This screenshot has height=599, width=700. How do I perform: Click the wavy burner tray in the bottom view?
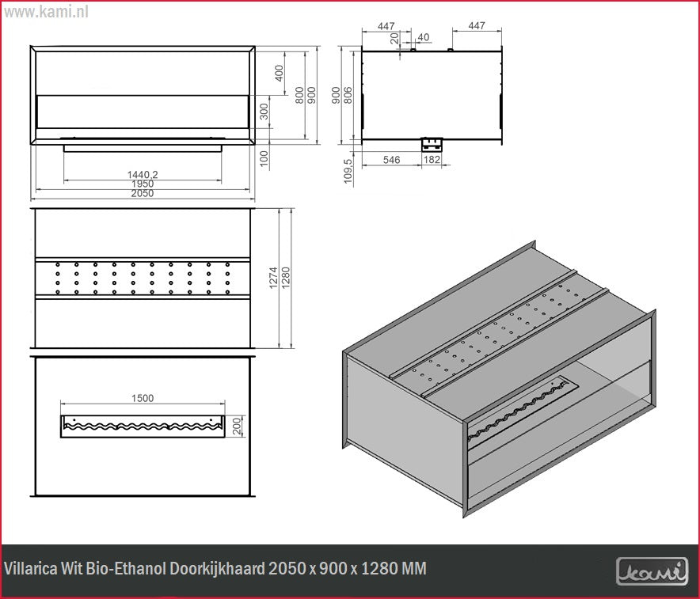pos(143,425)
